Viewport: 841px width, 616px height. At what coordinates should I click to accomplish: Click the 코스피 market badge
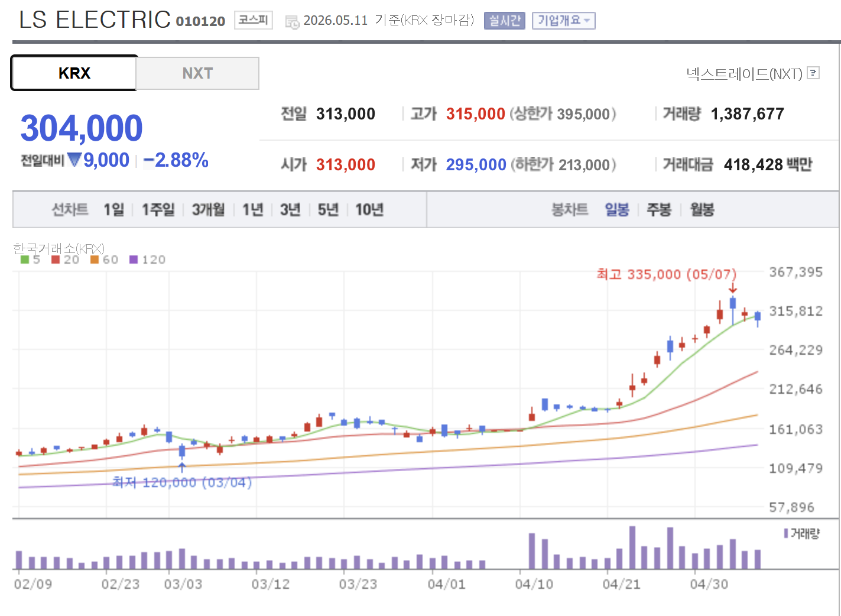point(254,20)
